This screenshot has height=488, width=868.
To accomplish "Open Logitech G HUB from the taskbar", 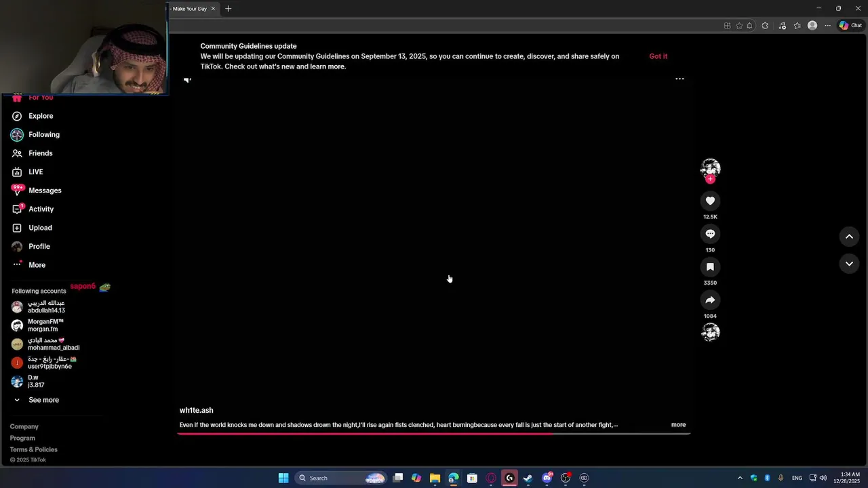I will 509,478.
